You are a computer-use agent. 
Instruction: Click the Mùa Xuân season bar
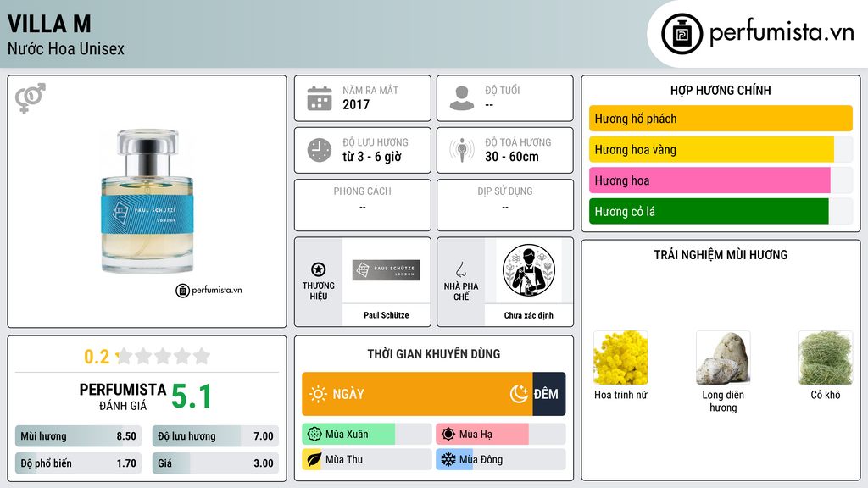[366, 435]
